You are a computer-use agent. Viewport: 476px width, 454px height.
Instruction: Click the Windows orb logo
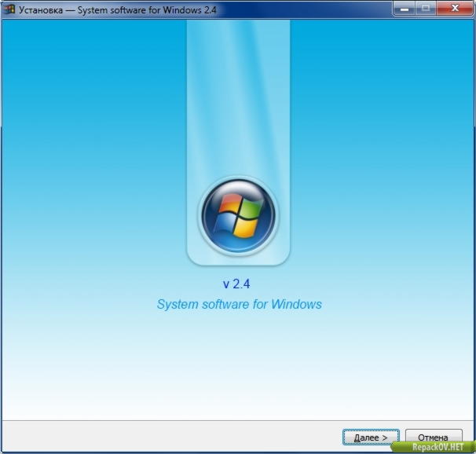click(x=239, y=216)
